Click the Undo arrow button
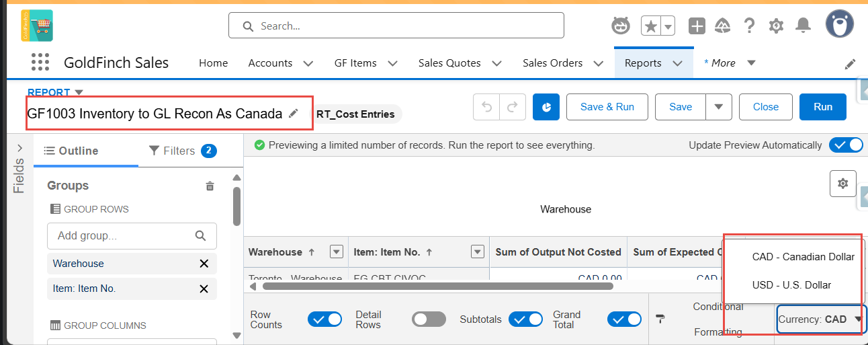Viewport: 868px width, 345px height. pyautogui.click(x=486, y=107)
